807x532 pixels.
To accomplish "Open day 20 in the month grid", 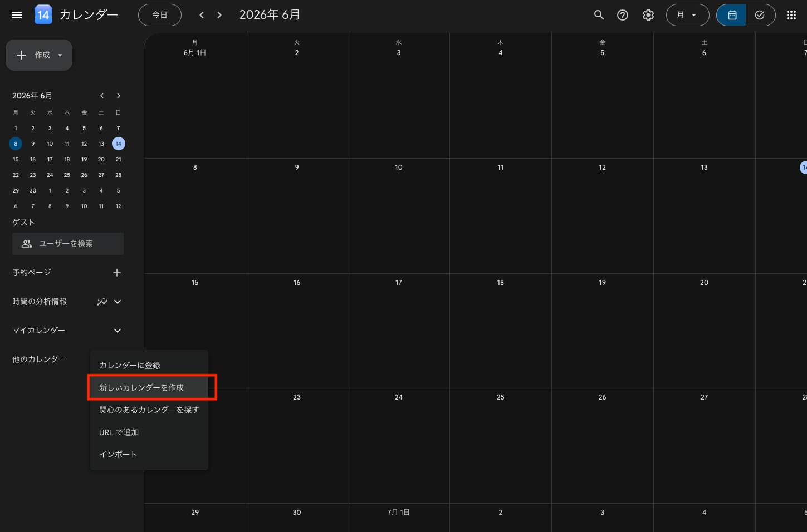I will point(704,283).
